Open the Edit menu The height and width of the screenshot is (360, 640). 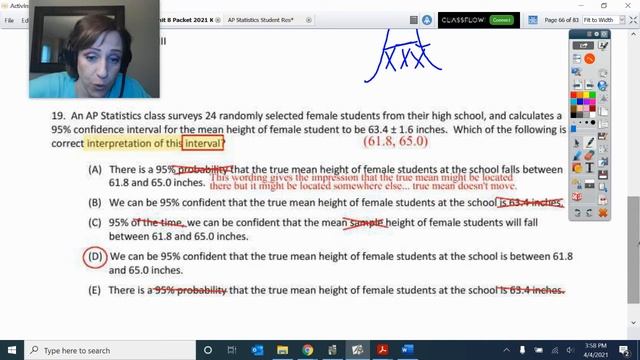pyautogui.click(x=24, y=20)
